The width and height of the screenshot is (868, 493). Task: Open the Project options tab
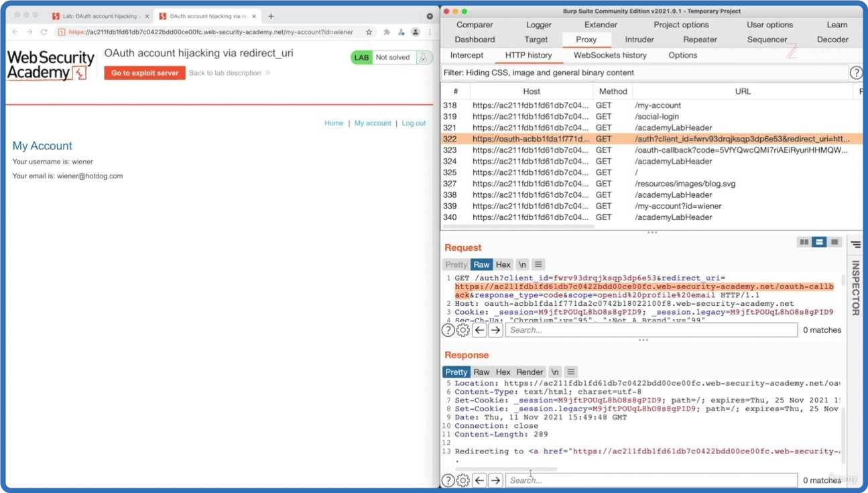tap(681, 25)
